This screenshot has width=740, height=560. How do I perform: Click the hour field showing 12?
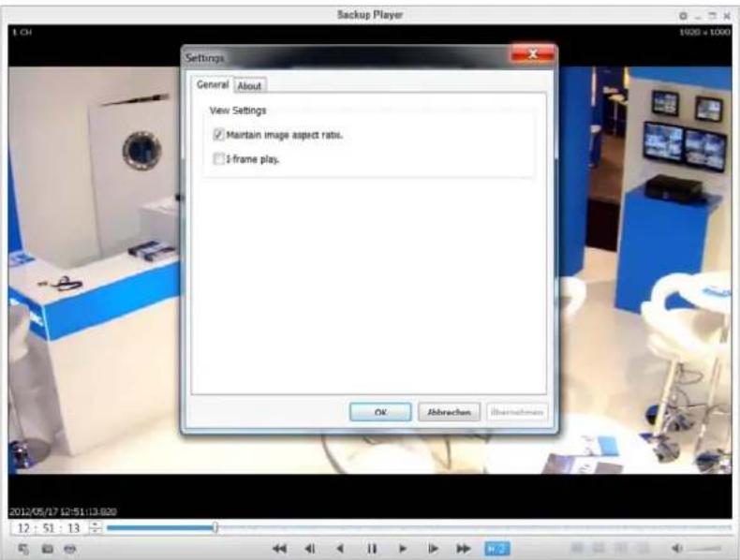(23, 528)
